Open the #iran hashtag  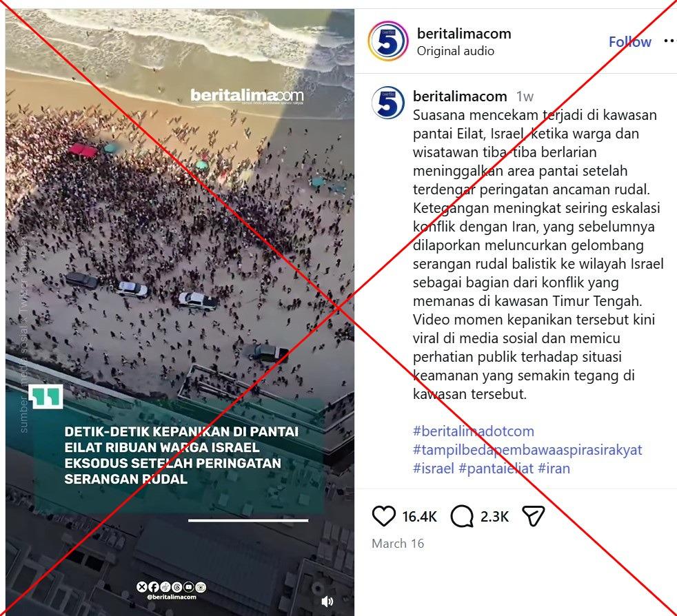click(554, 468)
